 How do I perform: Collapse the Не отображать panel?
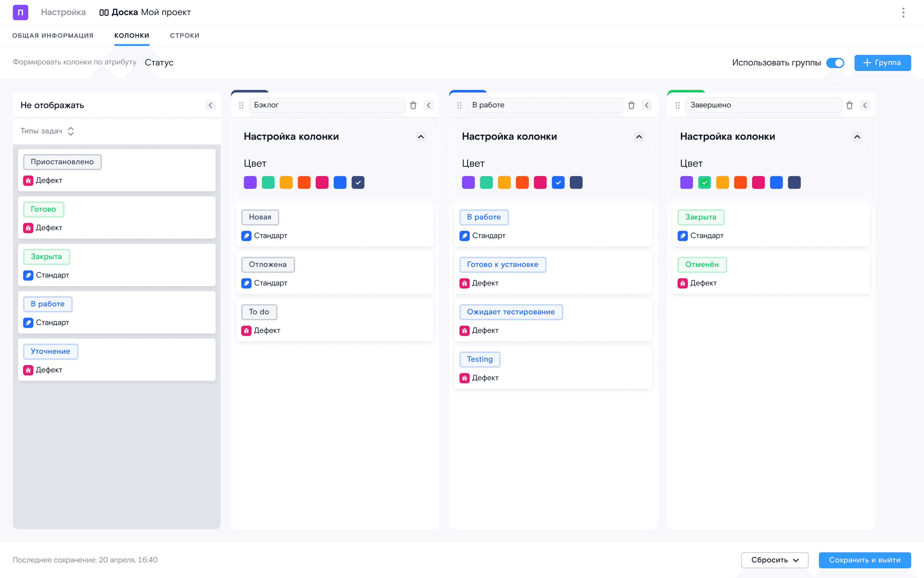pos(210,105)
